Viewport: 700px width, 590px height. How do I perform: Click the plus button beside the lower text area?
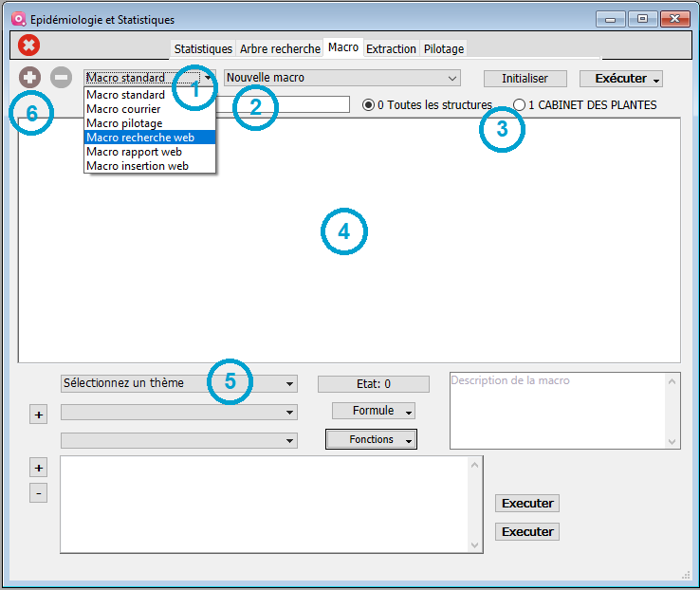click(38, 469)
